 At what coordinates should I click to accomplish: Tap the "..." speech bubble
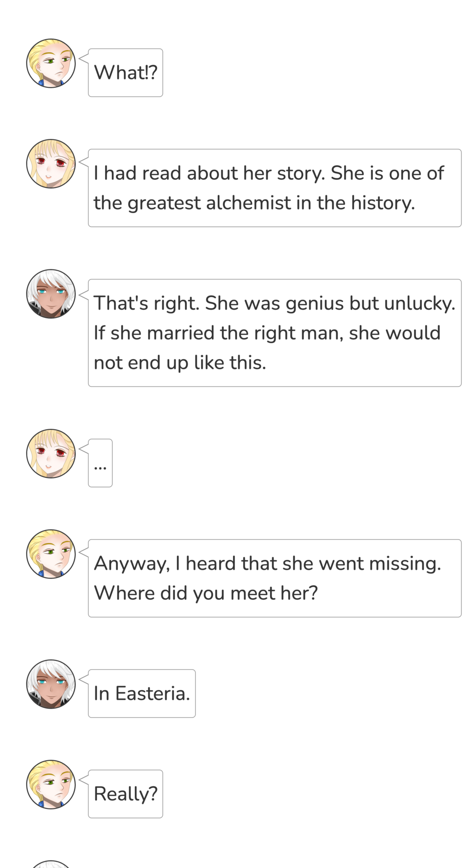[x=100, y=463]
